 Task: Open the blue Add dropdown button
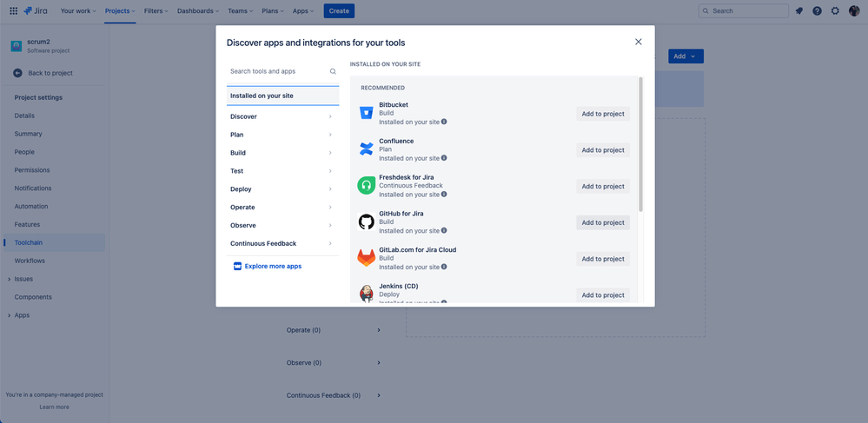pos(686,56)
